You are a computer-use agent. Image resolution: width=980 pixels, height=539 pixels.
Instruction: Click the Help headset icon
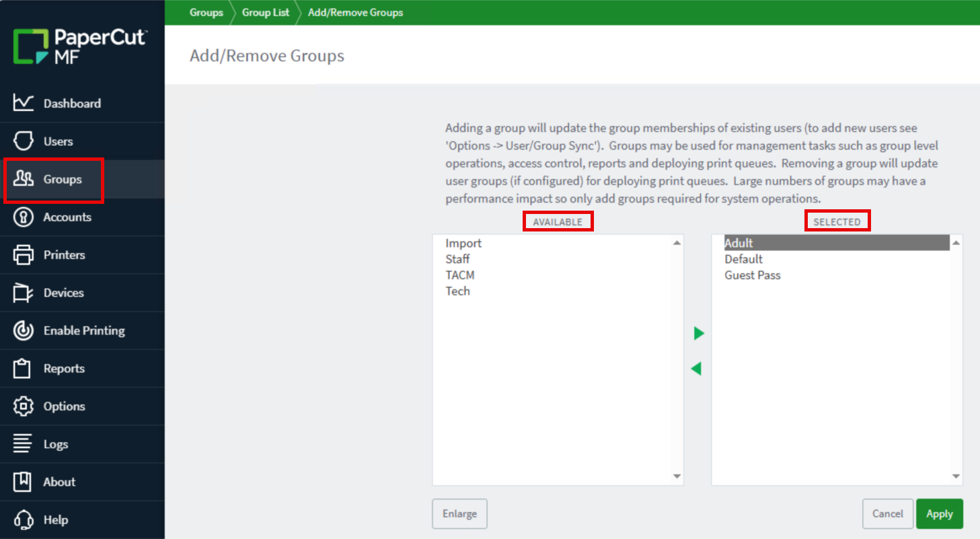click(24, 519)
